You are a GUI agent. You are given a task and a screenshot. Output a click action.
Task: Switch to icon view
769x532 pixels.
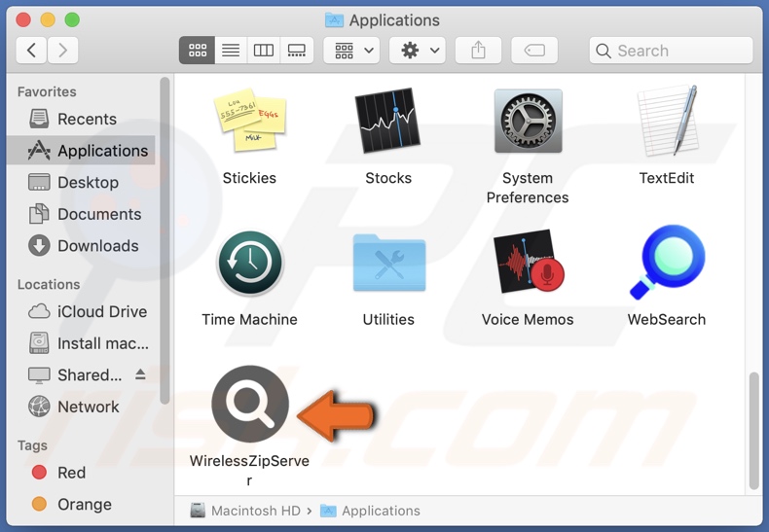click(198, 50)
